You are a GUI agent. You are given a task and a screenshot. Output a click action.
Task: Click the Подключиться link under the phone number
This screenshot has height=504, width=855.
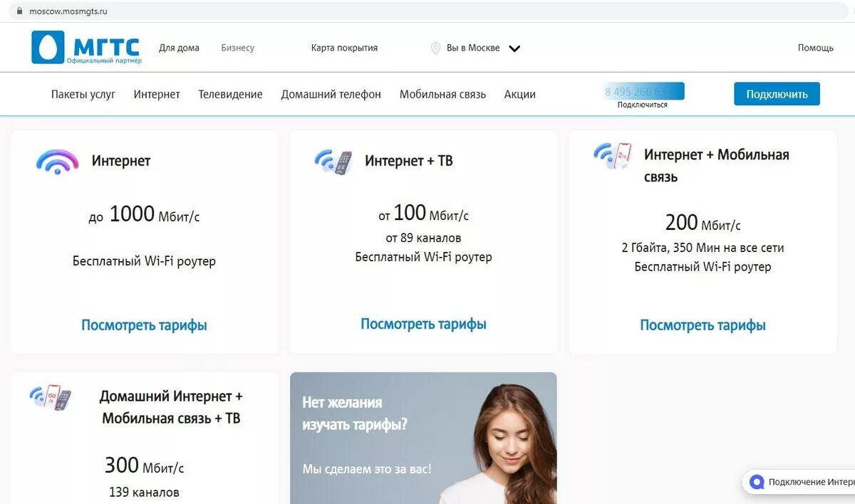pos(643,104)
